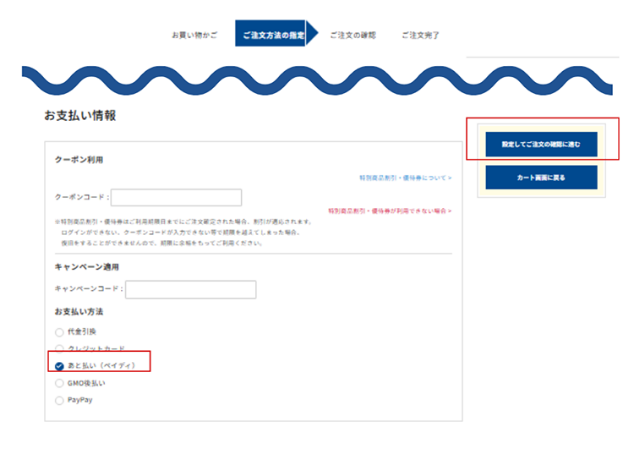The height and width of the screenshot is (452, 626).
Task: Click the お支払い情報 heading
Action: pos(80,116)
